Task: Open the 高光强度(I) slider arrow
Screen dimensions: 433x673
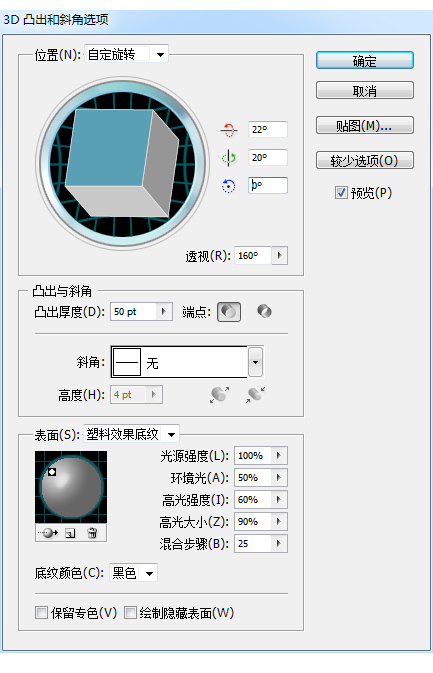Action: 279,500
